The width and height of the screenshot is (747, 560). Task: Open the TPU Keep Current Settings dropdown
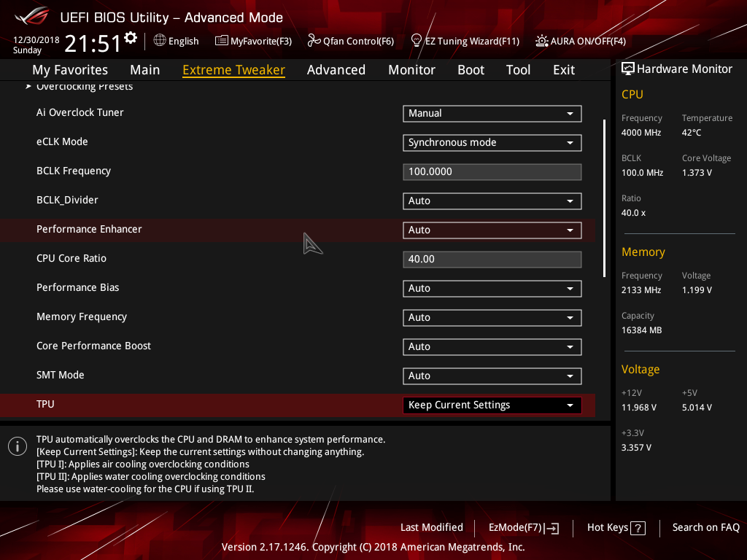point(492,405)
